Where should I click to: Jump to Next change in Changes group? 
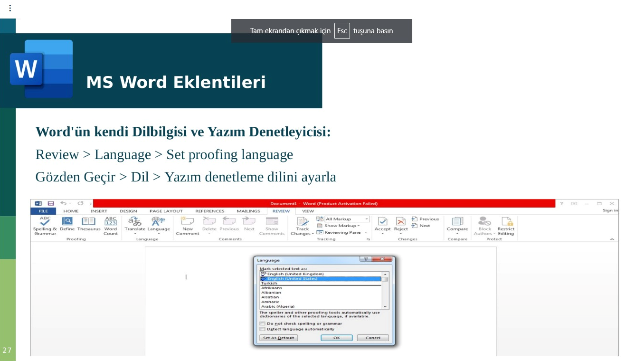pyautogui.click(x=421, y=226)
